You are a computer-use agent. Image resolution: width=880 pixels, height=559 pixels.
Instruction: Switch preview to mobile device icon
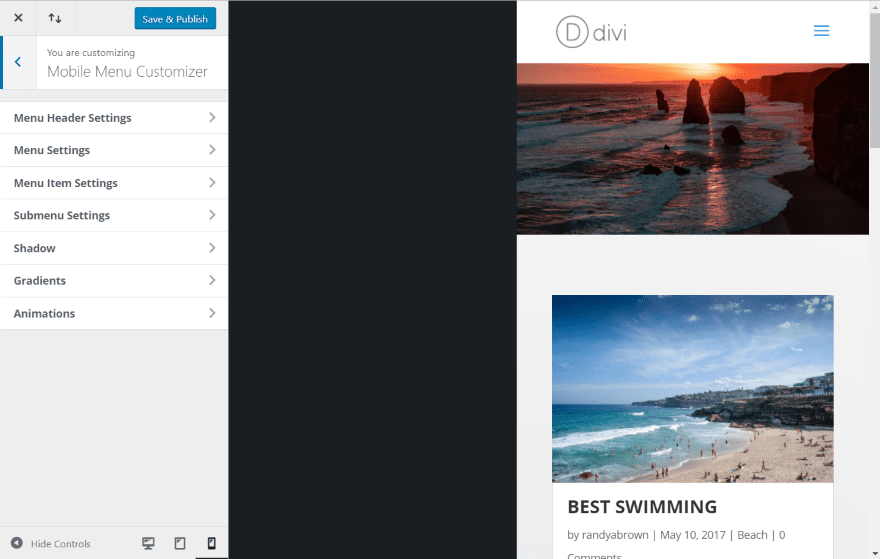pos(212,543)
